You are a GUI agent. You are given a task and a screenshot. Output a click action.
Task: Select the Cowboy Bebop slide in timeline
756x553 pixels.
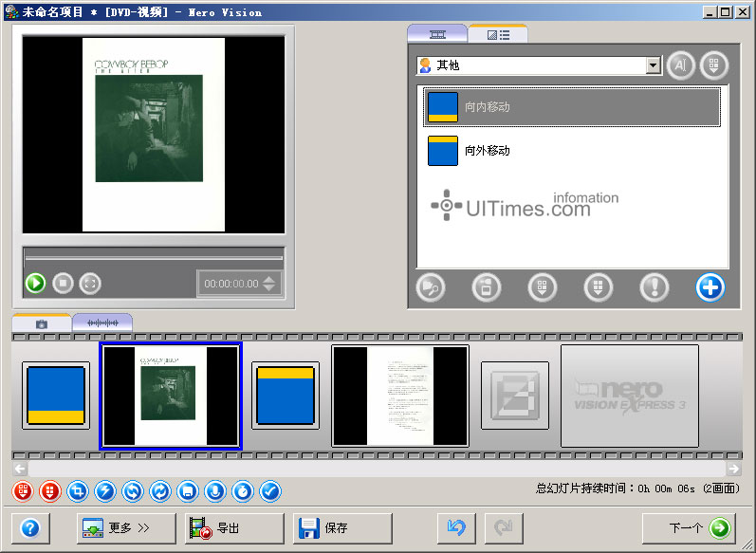click(x=171, y=396)
